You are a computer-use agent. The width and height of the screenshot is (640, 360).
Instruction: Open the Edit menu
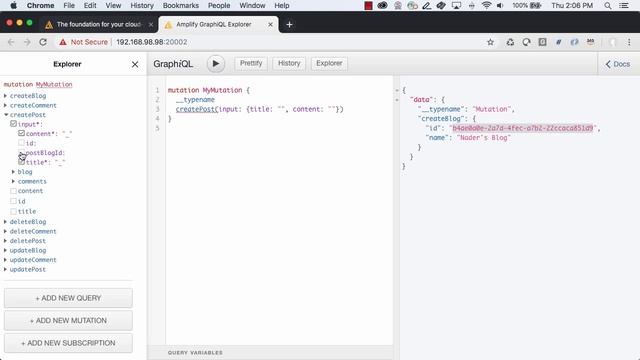coord(90,5)
